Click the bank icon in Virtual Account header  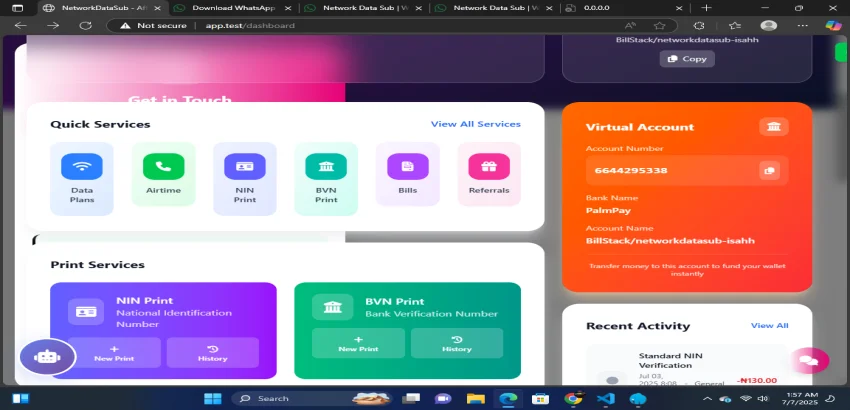pos(773,126)
